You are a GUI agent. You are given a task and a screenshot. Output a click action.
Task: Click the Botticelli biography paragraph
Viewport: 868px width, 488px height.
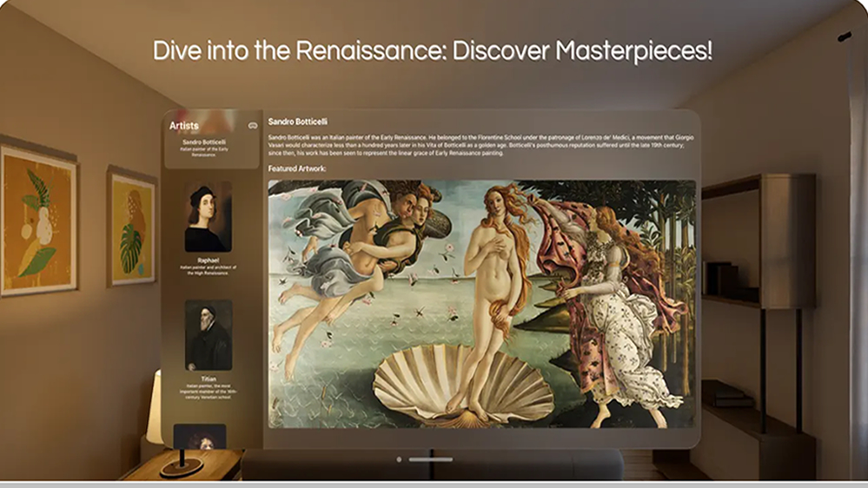(481, 145)
